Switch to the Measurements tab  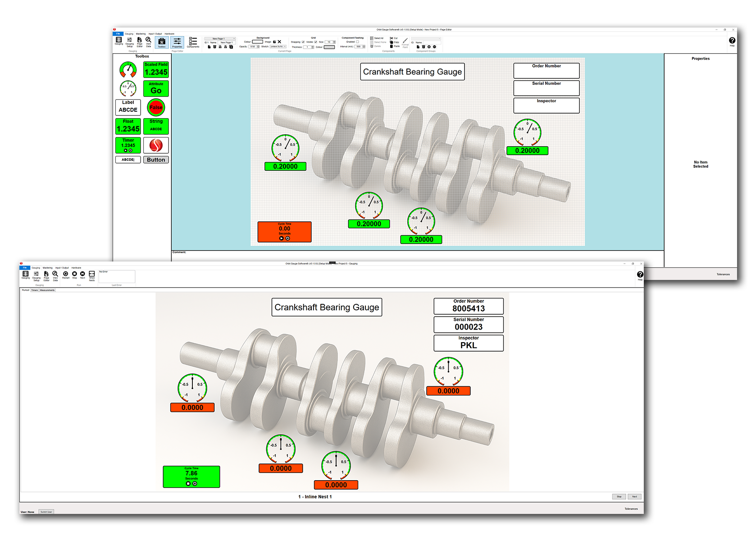(47, 290)
